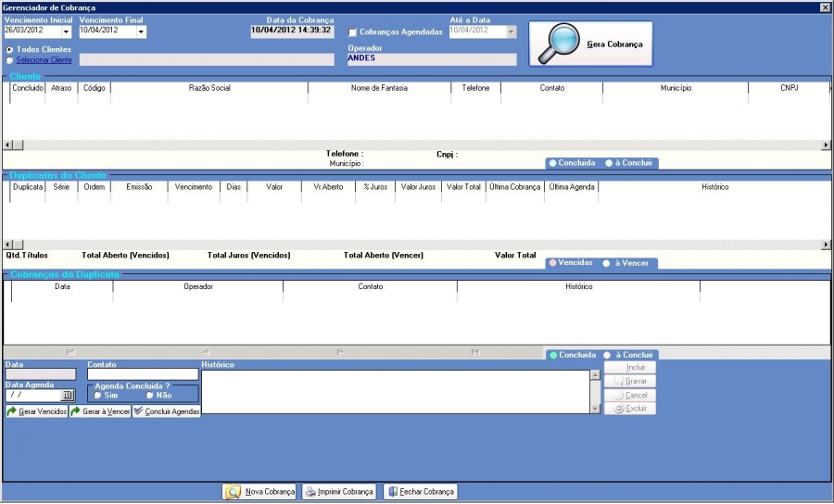Click the Nova Cobrança icon
The height and width of the screenshot is (504, 834).
click(233, 492)
